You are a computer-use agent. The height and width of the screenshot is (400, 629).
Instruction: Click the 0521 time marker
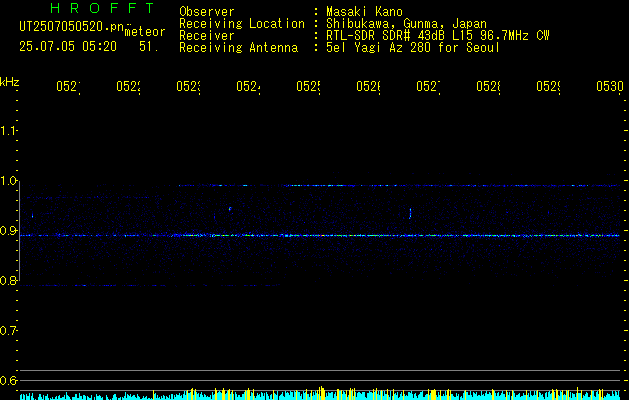68,86
